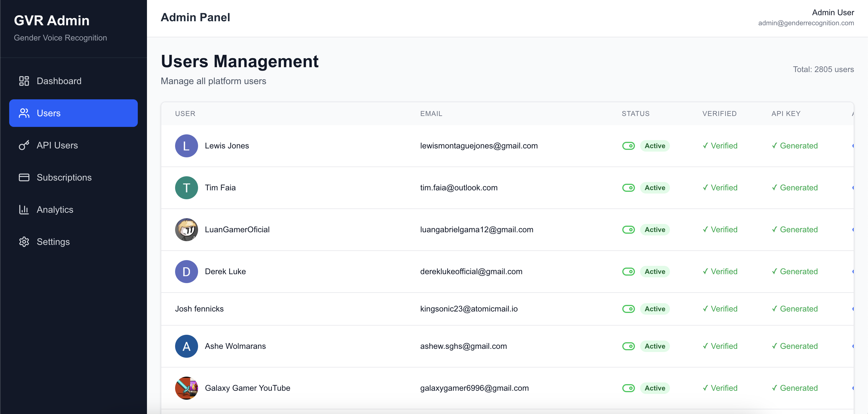868x414 pixels.
Task: Open the Subscriptions menu item
Action: (x=64, y=177)
